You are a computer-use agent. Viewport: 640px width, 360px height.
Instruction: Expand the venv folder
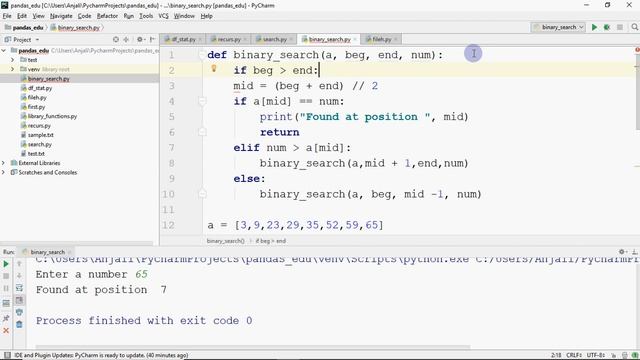click(x=12, y=69)
